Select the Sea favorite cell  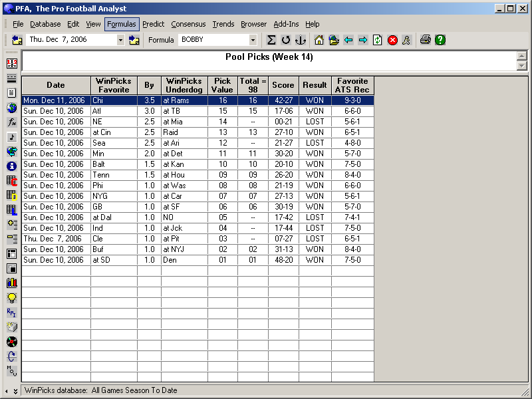(x=114, y=143)
